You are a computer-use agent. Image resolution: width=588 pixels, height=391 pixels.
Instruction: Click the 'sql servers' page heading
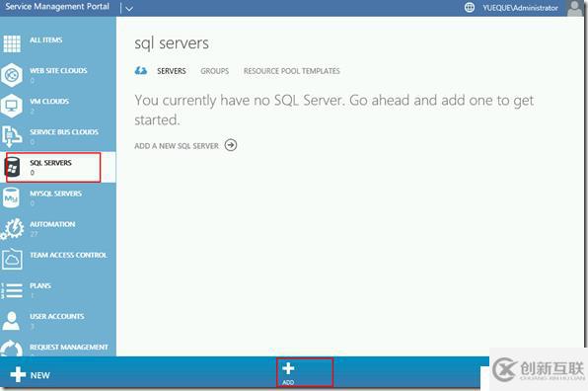click(172, 43)
